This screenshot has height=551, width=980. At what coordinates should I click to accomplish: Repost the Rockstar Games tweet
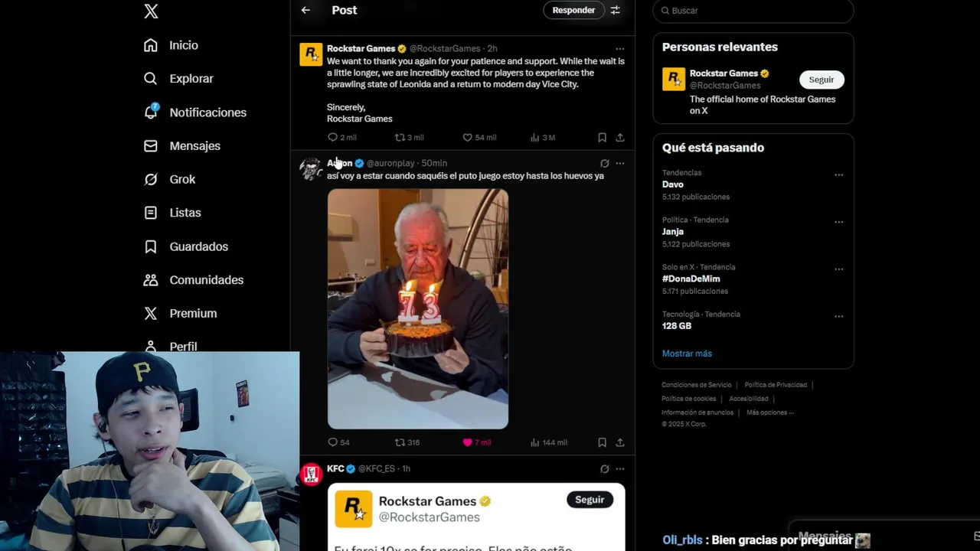[409, 138]
